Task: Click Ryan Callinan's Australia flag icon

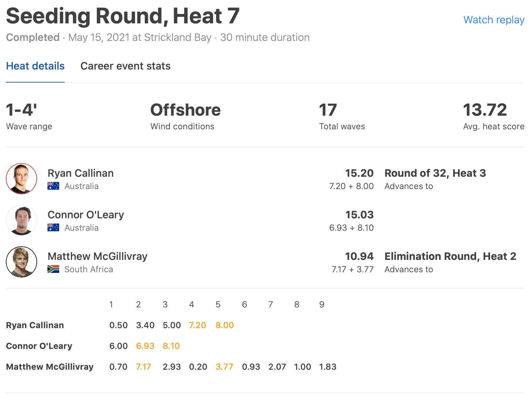Action: (x=53, y=186)
